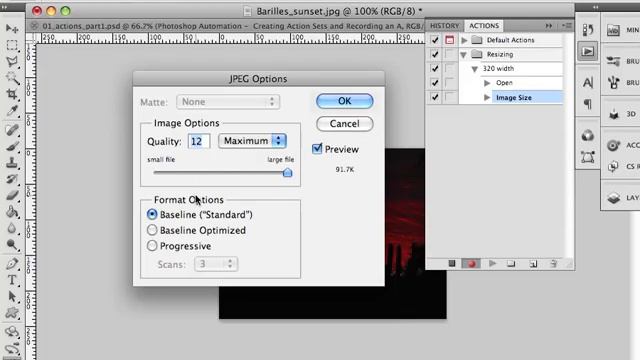Switch to the ACTIONS tab

tap(484, 26)
